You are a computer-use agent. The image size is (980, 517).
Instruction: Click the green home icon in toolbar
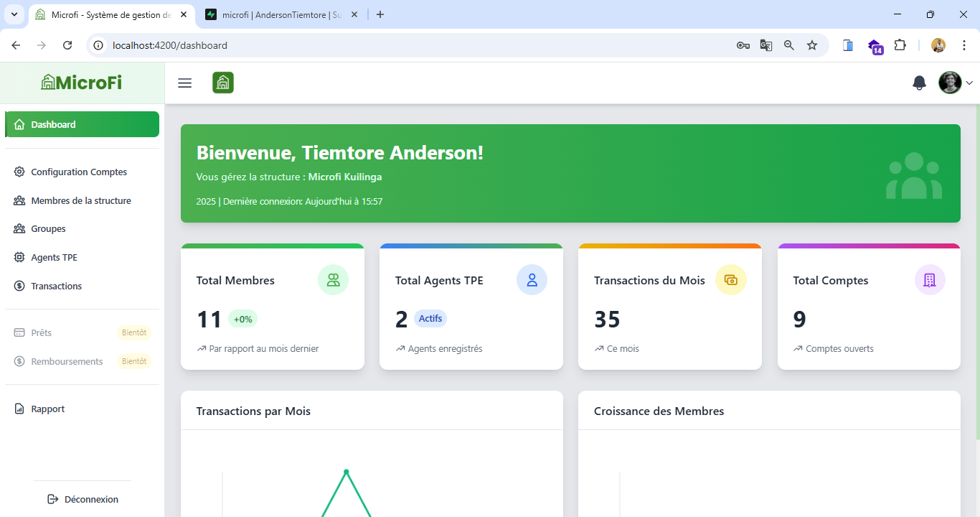click(x=222, y=83)
